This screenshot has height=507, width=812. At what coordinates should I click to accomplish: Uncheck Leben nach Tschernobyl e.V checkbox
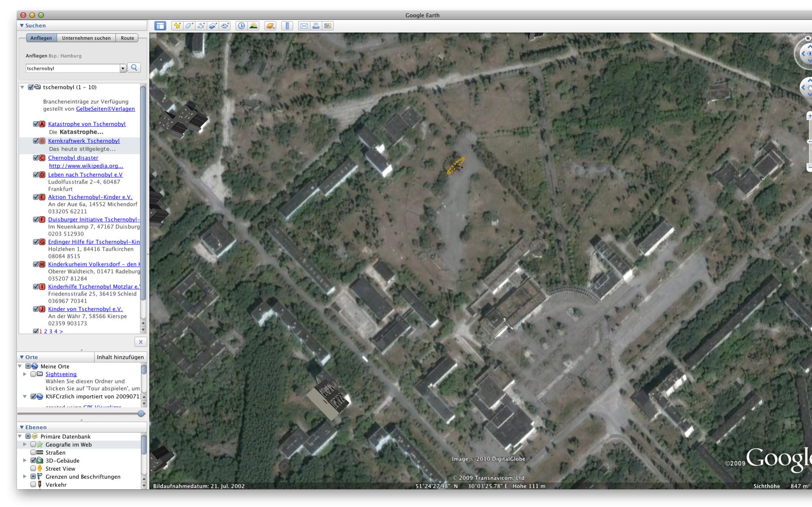click(x=36, y=175)
